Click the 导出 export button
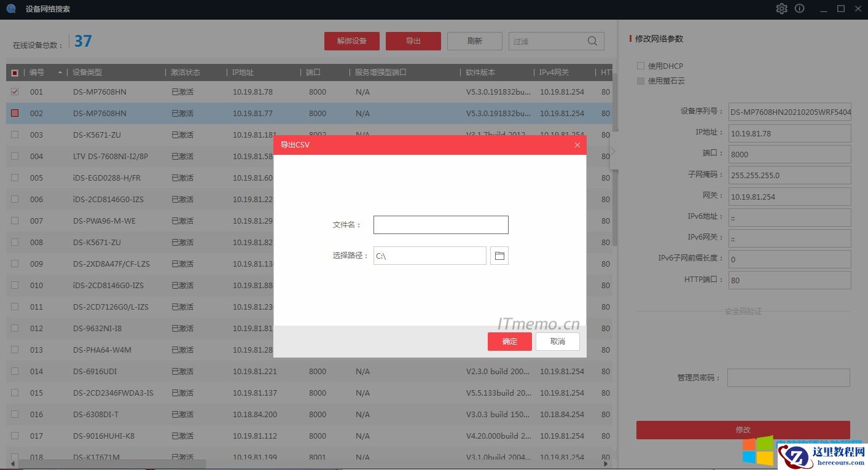The width and height of the screenshot is (868, 470). 413,41
